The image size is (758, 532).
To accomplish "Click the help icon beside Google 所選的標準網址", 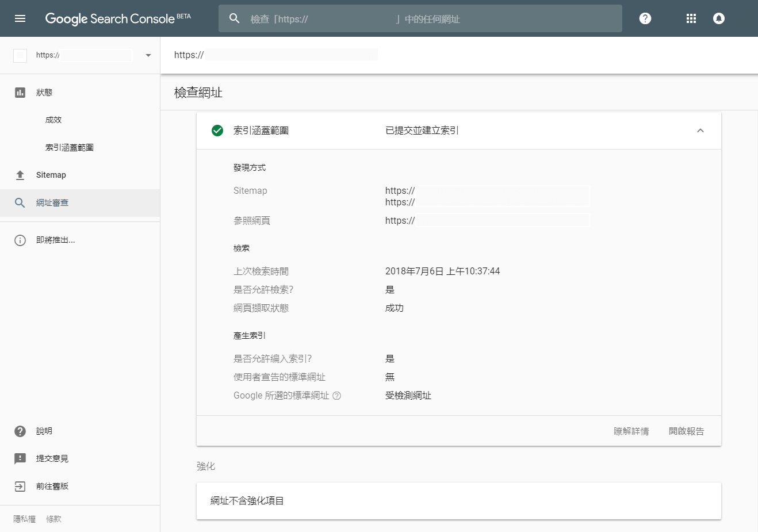I will pyautogui.click(x=337, y=396).
